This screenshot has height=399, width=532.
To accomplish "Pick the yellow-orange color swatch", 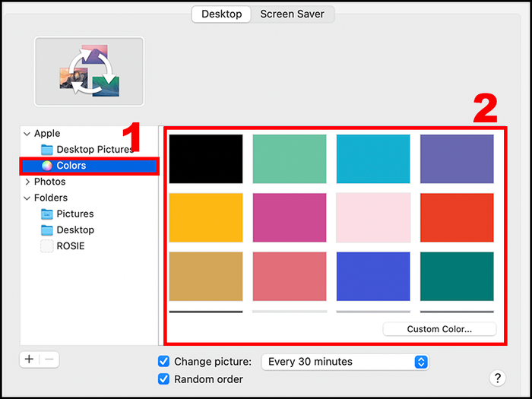I will [206, 217].
